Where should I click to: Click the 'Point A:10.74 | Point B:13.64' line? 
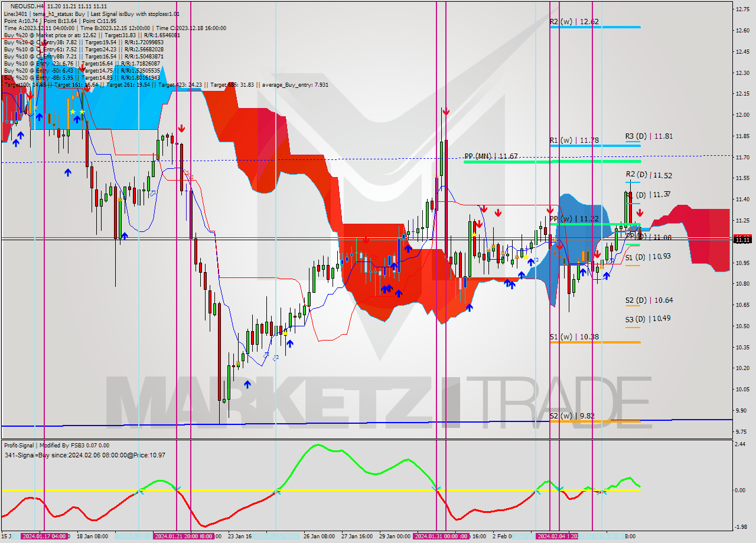coord(60,21)
